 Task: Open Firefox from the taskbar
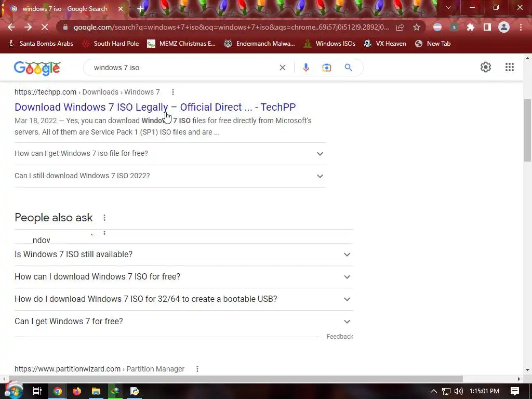(77, 391)
